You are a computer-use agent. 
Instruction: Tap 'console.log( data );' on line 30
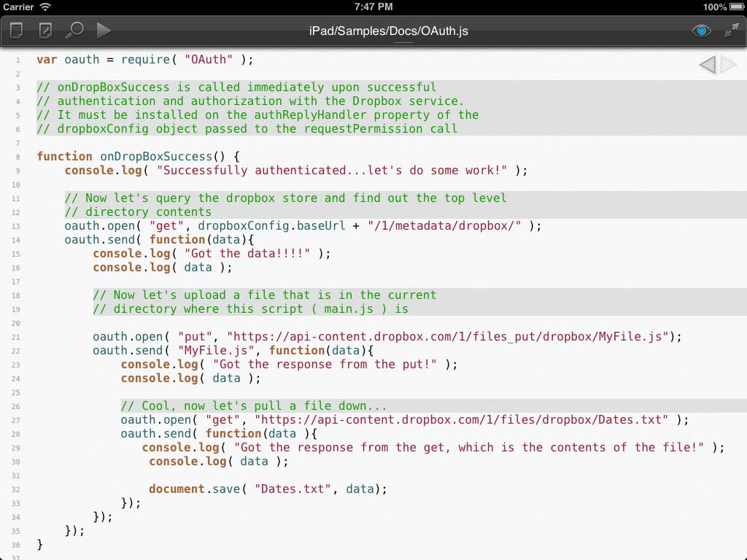219,462
